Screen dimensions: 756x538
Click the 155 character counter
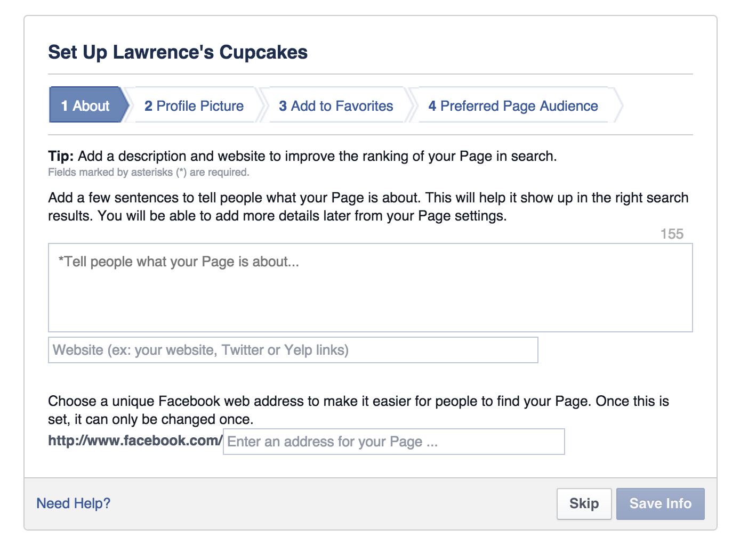(x=672, y=234)
